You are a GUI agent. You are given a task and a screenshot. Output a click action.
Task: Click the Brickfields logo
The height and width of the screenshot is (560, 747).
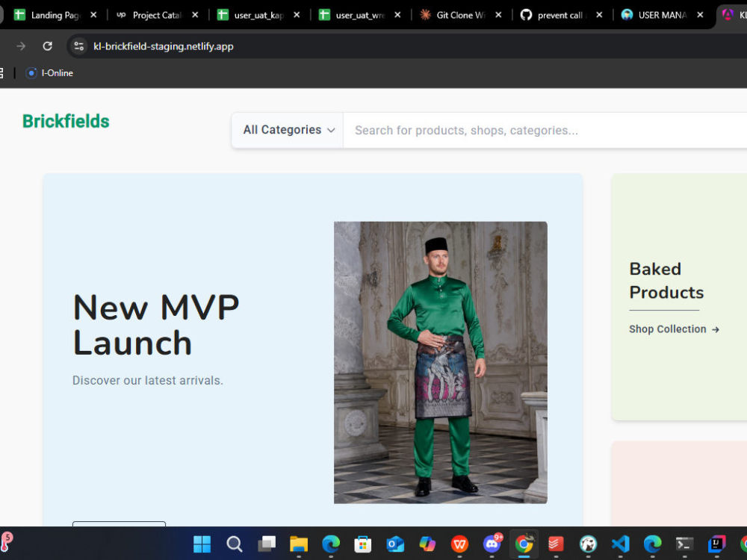[x=66, y=122]
